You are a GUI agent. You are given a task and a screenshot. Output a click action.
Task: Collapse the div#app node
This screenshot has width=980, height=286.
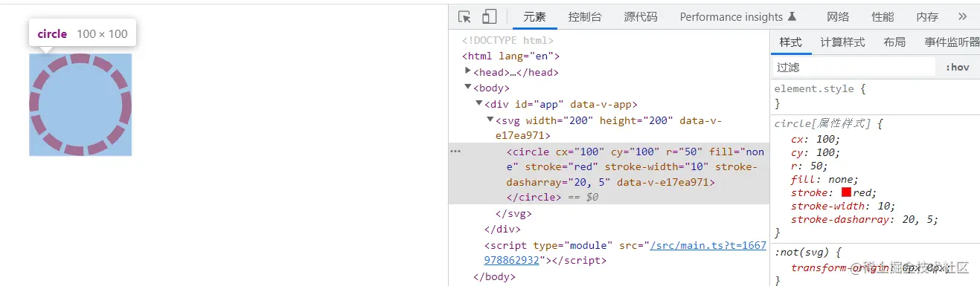479,103
